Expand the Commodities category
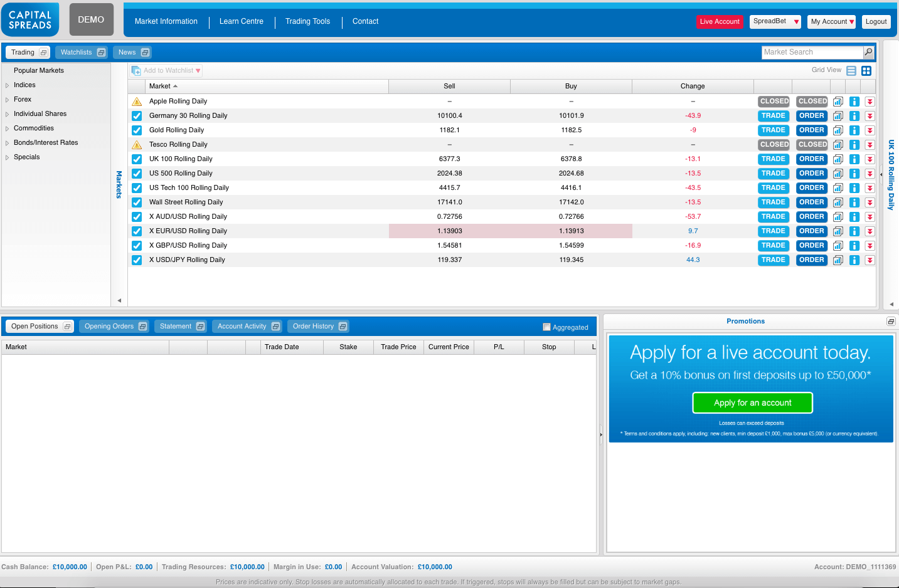The height and width of the screenshot is (588, 899). pyautogui.click(x=8, y=129)
